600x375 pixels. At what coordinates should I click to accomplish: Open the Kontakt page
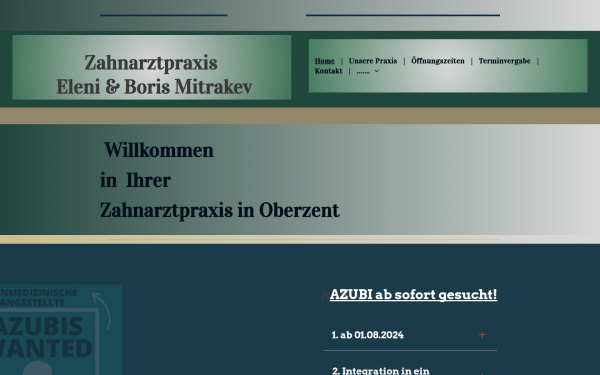328,71
